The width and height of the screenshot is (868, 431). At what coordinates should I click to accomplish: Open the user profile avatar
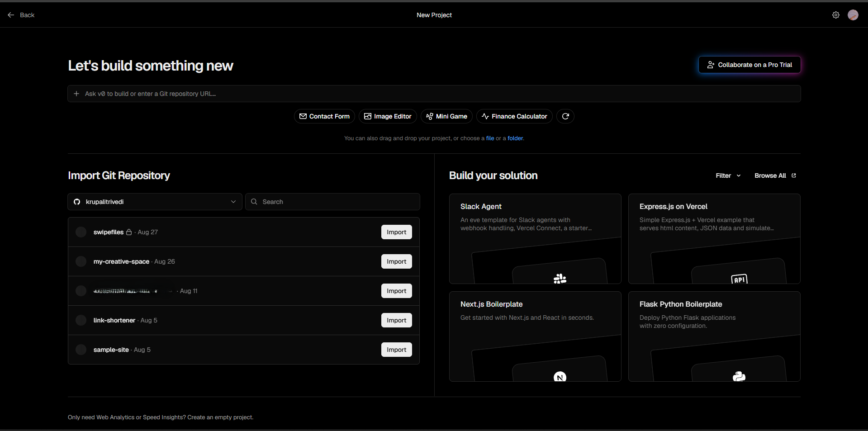point(853,15)
